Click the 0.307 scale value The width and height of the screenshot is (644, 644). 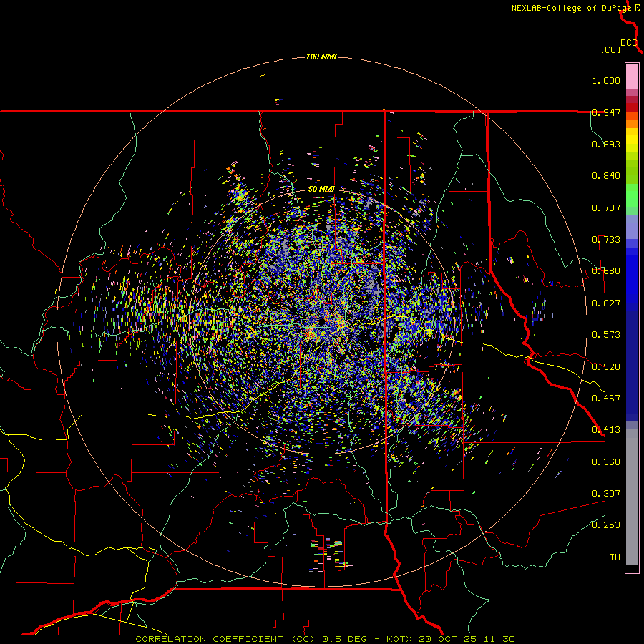[606, 494]
